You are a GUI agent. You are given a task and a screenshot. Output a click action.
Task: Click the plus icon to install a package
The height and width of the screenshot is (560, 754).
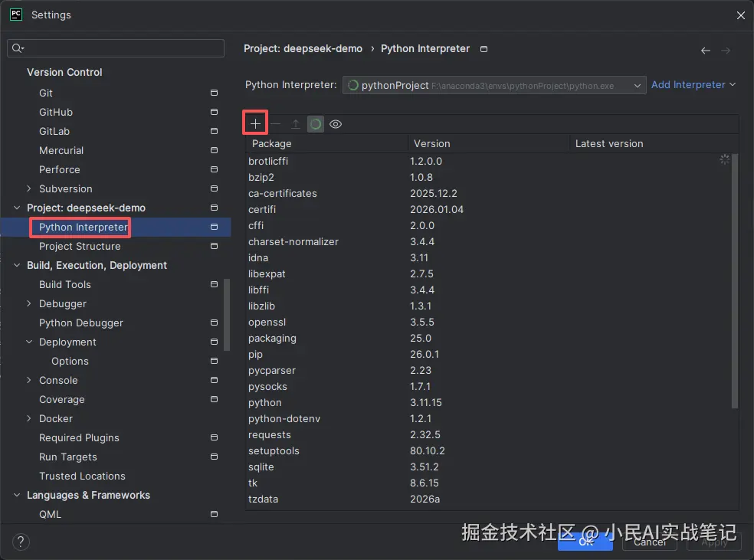(x=255, y=124)
